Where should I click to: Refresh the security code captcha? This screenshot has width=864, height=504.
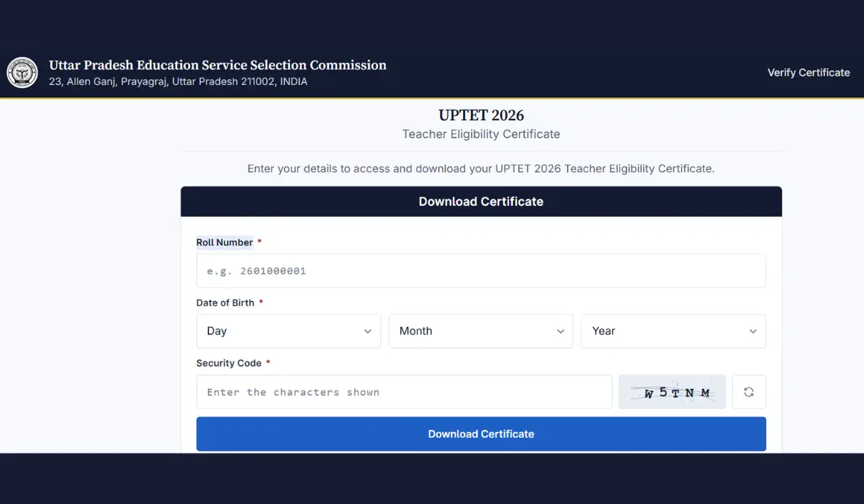749,392
